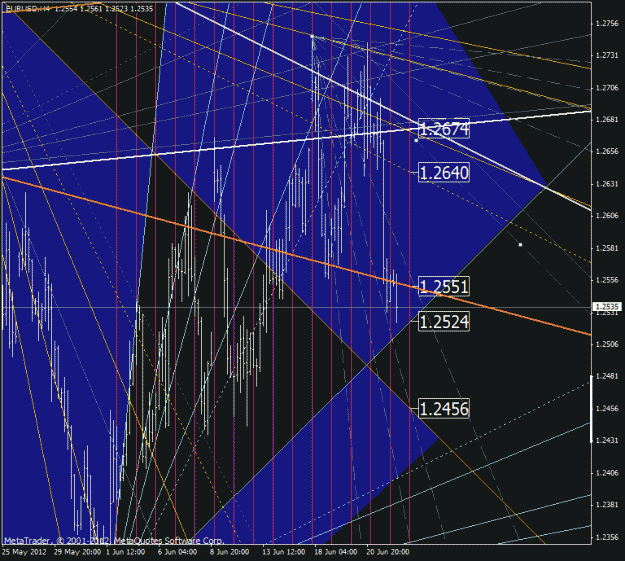Click the 1.2681 price scale value
The image size is (625, 561).
coord(607,120)
